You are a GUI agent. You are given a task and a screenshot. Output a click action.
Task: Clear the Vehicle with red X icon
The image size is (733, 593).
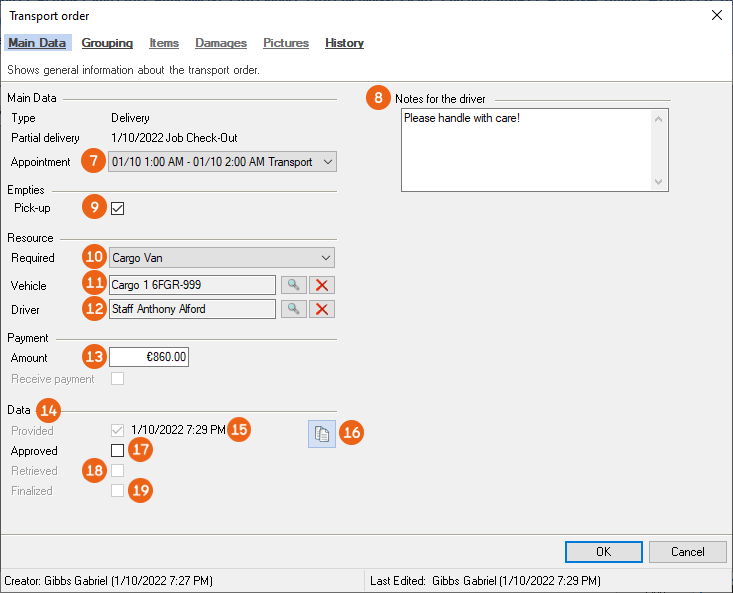[322, 285]
